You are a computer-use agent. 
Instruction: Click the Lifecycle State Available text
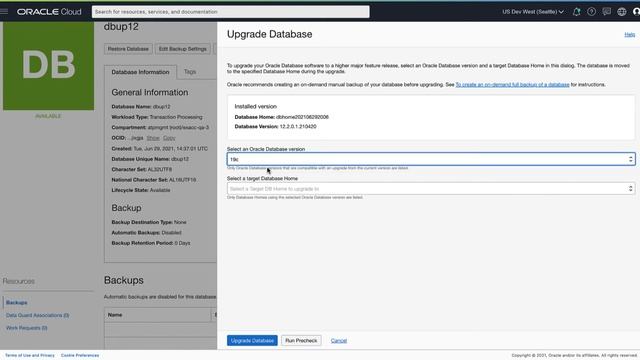141,190
